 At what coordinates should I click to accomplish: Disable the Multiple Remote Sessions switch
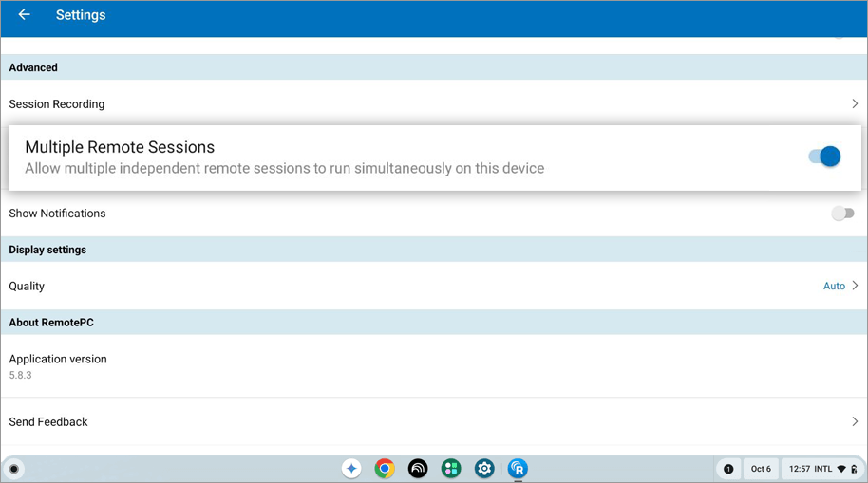coord(824,157)
